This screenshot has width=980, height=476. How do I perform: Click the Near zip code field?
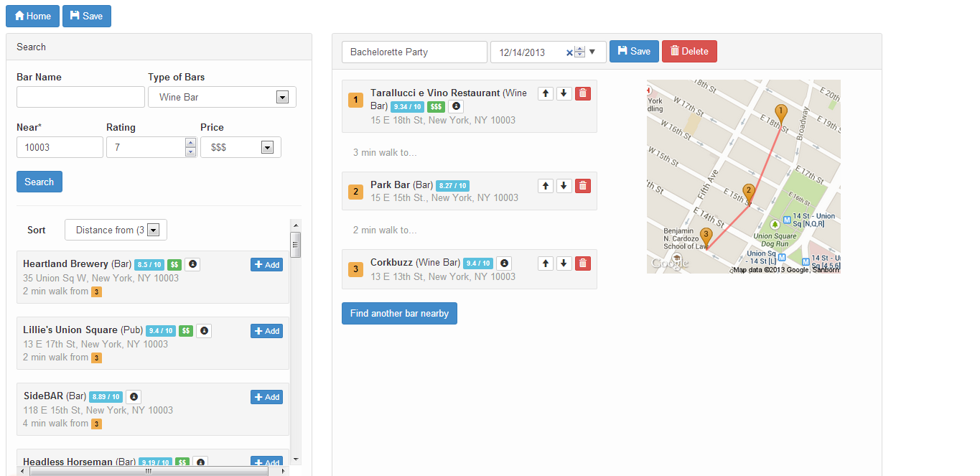[x=60, y=147]
